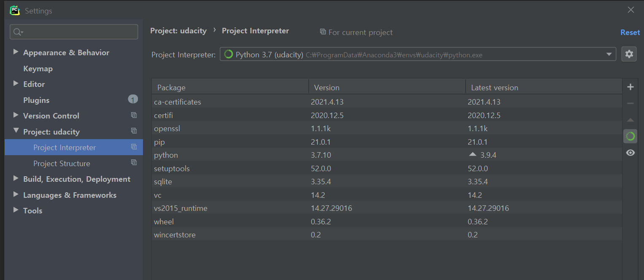
Task: Click the Package column header
Action: pyautogui.click(x=230, y=87)
